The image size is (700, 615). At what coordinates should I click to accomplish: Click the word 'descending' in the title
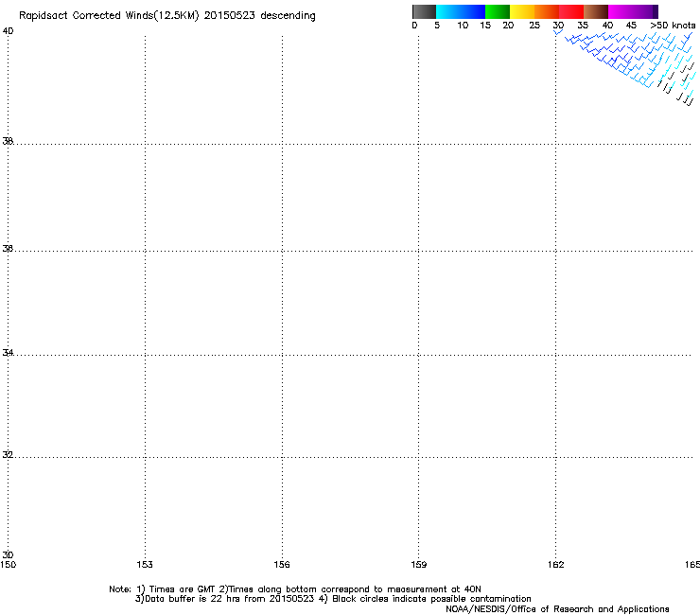(288, 16)
